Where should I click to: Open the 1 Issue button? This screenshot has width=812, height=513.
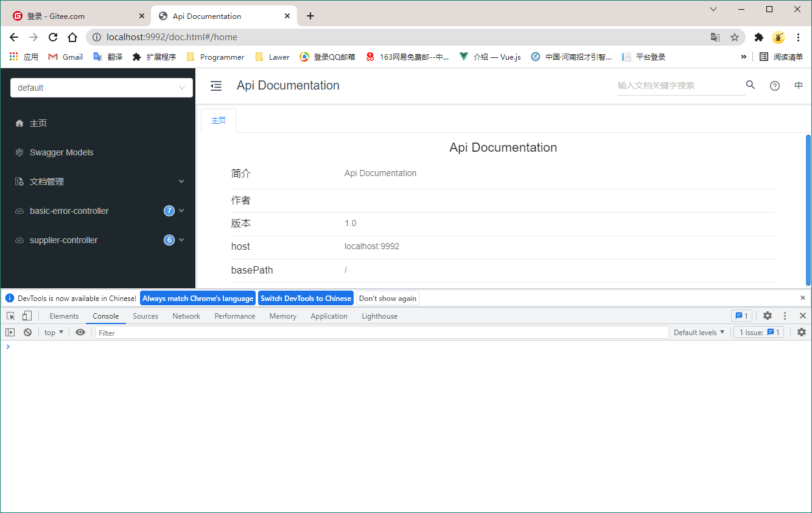tap(758, 332)
